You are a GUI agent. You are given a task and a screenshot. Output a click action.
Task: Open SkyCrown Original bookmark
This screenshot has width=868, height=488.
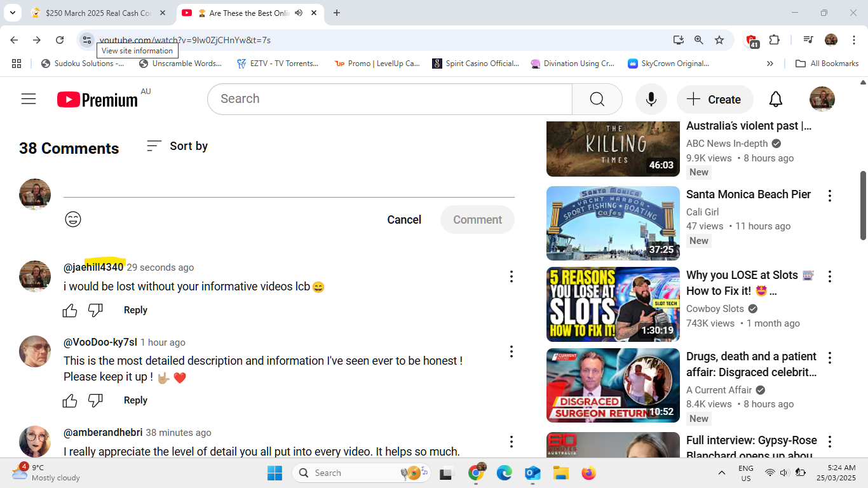click(668, 64)
